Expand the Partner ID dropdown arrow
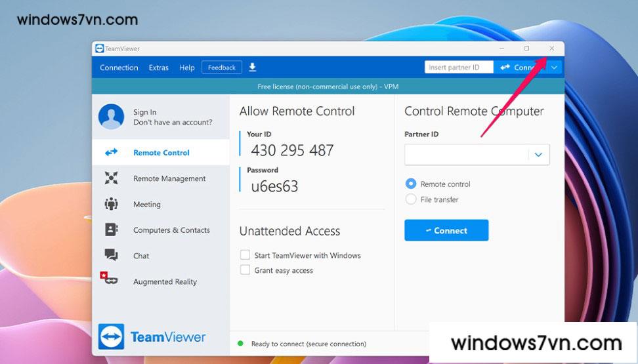Image resolution: width=638 pixels, height=364 pixels. coord(538,155)
